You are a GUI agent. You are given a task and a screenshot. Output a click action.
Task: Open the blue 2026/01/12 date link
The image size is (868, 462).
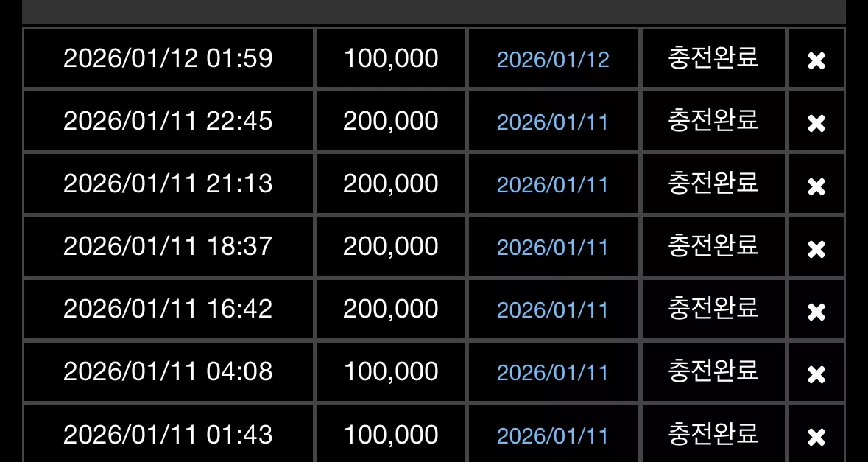(553, 59)
